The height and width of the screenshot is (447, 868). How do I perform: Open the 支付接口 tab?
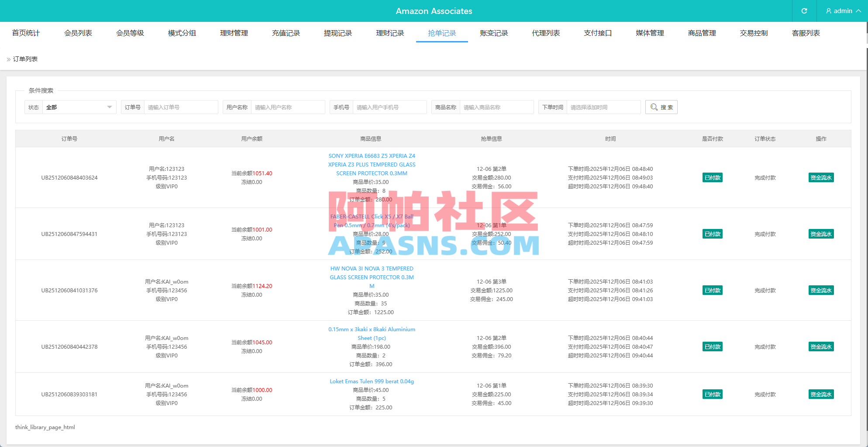[598, 33]
